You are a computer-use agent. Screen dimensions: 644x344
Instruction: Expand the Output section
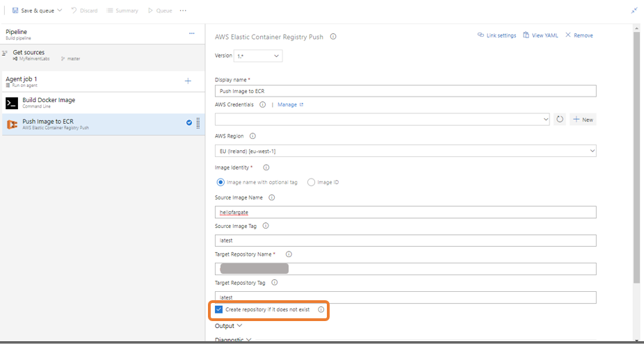coord(228,326)
